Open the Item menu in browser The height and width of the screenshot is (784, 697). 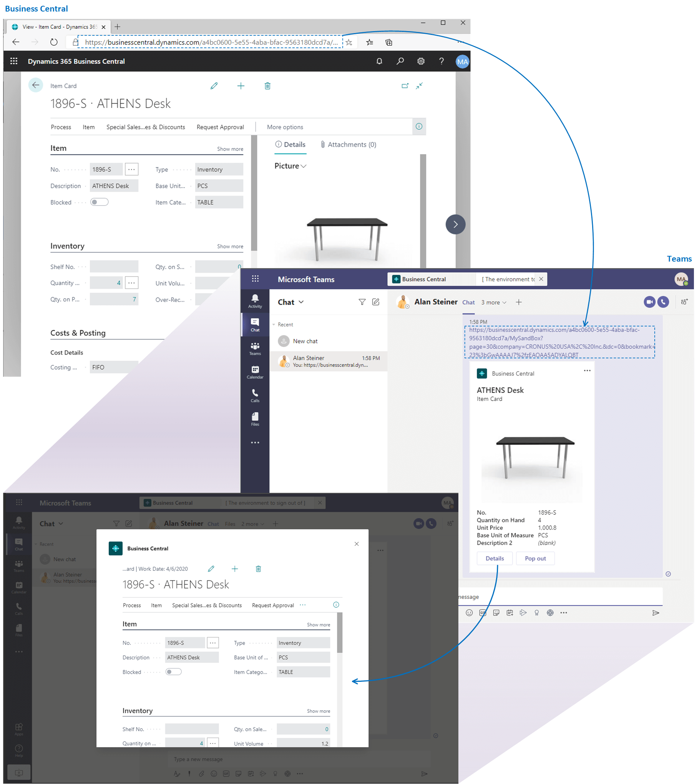pyautogui.click(x=89, y=127)
